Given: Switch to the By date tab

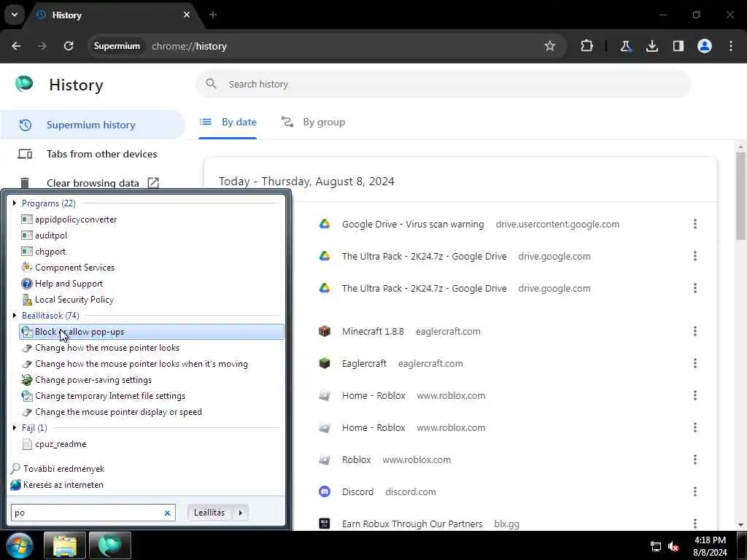Looking at the screenshot, I should [228, 122].
